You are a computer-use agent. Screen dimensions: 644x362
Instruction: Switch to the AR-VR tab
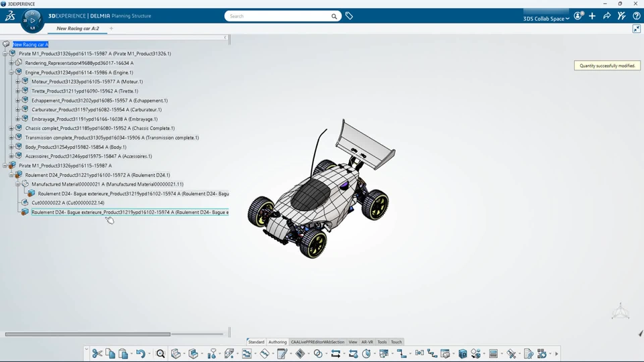[x=367, y=342]
